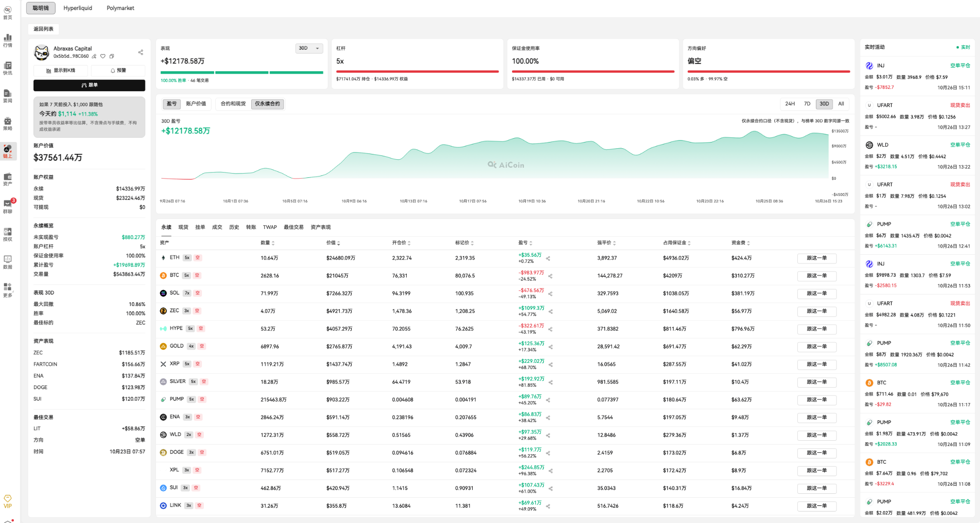Share Abraxas Capital profile via share icon

141,52
